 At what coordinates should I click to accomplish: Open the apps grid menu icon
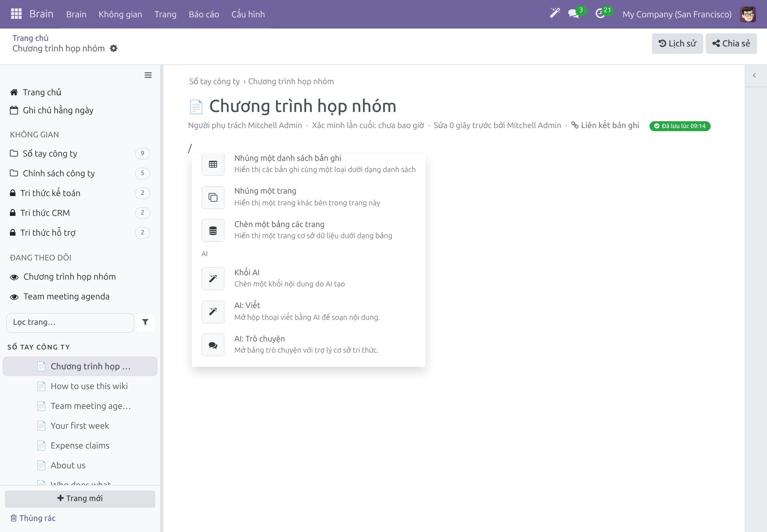(16, 14)
